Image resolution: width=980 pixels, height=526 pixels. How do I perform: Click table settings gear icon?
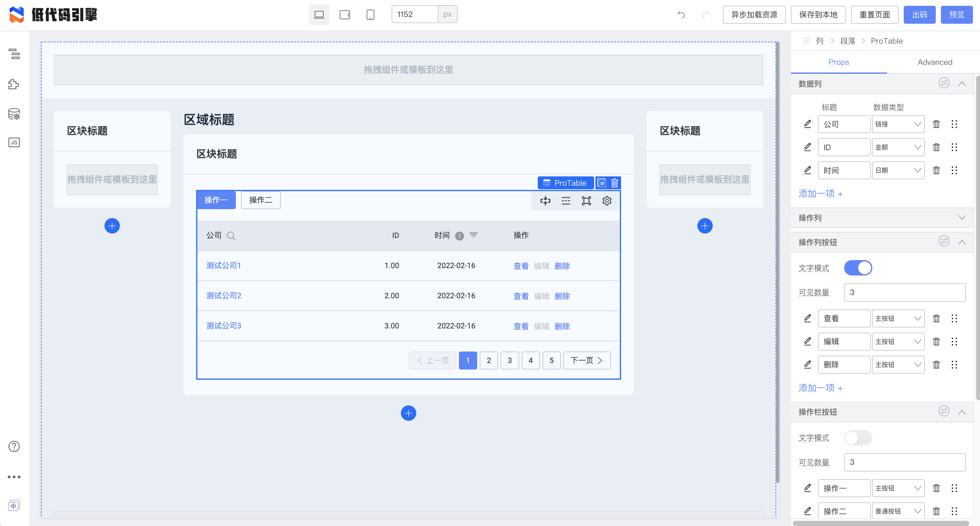pos(607,200)
